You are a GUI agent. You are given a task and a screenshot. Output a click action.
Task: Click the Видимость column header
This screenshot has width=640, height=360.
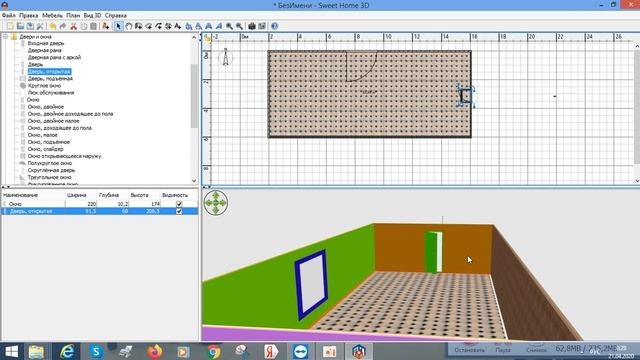click(179, 195)
